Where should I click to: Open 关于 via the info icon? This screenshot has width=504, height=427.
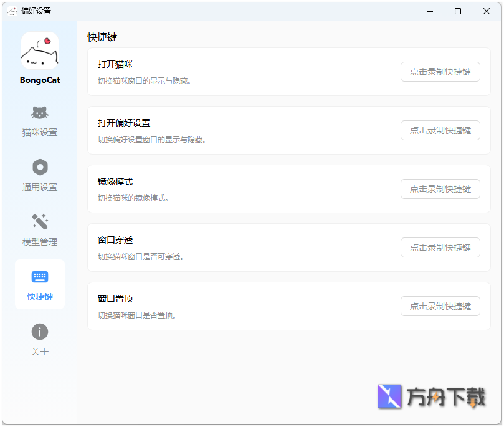click(39, 332)
